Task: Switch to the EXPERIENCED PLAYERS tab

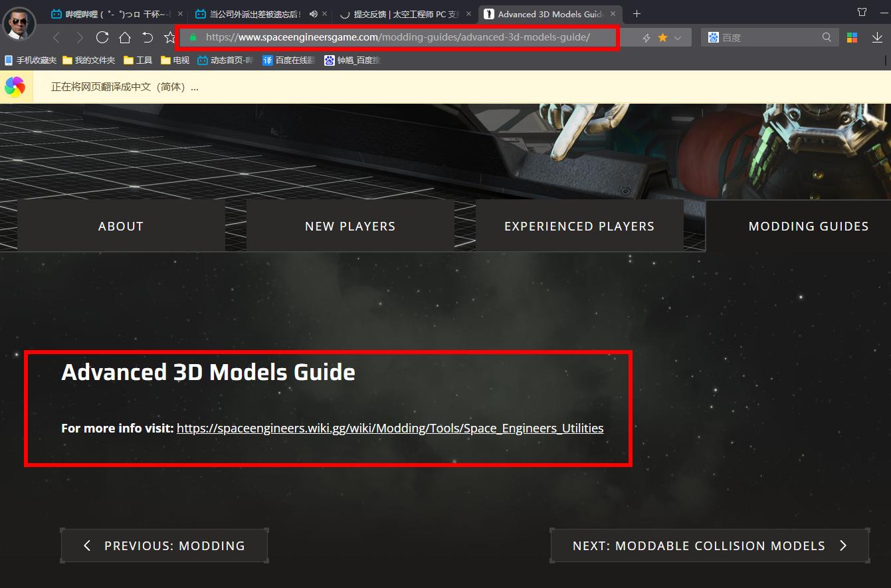Action: pyautogui.click(x=579, y=226)
